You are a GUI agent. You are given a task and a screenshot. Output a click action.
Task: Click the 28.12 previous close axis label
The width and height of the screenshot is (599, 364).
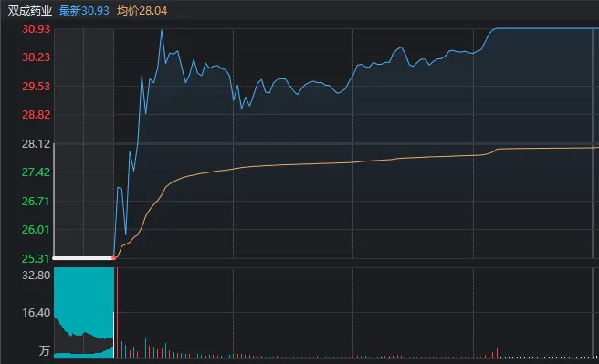coord(37,144)
